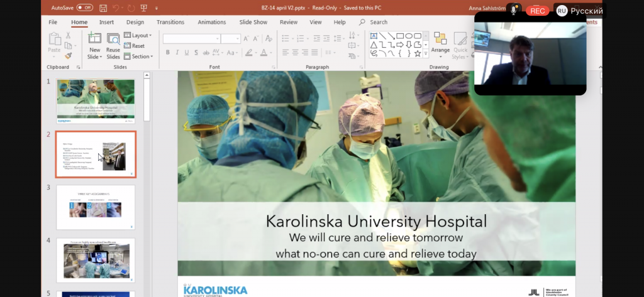The image size is (644, 297).
Task: Select slide 3 thumbnail
Action: coord(96,207)
